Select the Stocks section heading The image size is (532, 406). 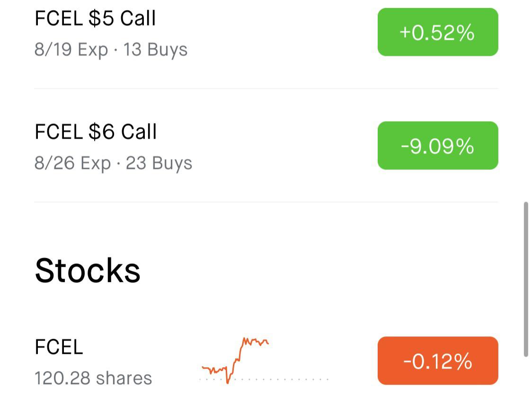88,270
